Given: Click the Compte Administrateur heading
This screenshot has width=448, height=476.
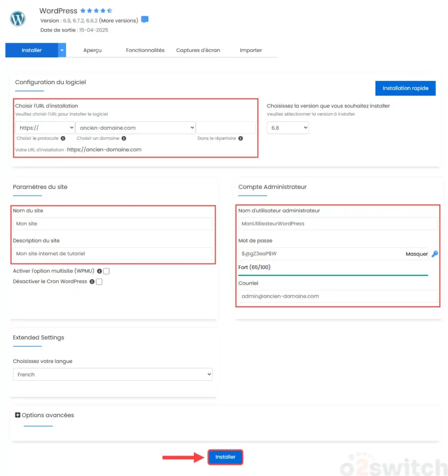Looking at the screenshot, I should point(272,187).
